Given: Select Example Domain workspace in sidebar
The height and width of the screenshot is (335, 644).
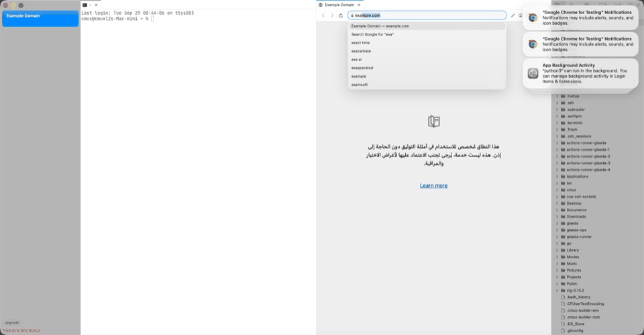Looking at the screenshot, I should pos(40,19).
